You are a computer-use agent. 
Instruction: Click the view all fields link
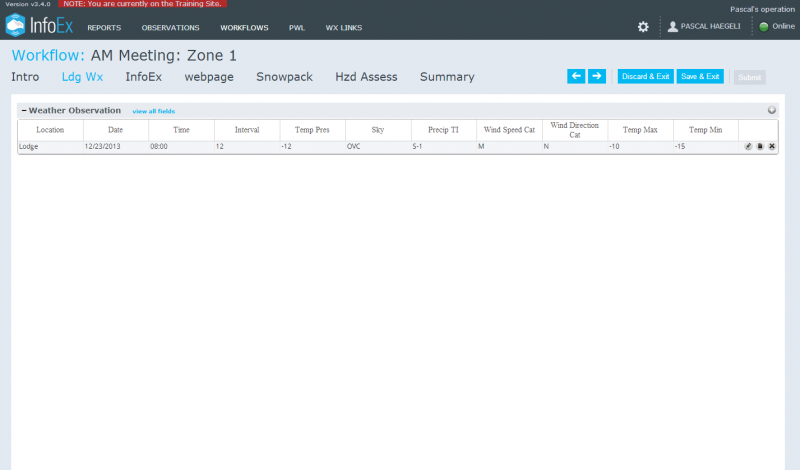154,111
